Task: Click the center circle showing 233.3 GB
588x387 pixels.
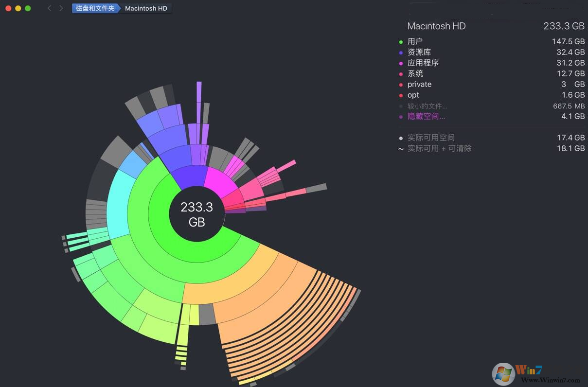Action: [x=196, y=214]
